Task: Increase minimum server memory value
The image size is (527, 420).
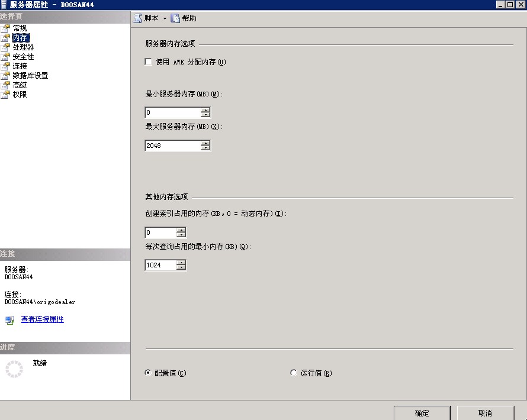Action: coord(205,110)
